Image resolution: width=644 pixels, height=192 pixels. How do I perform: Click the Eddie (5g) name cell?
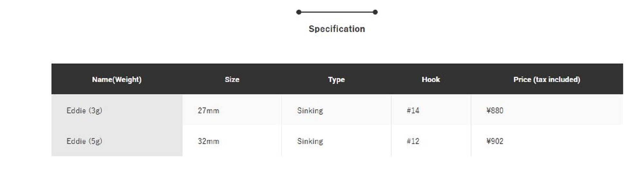pos(84,141)
